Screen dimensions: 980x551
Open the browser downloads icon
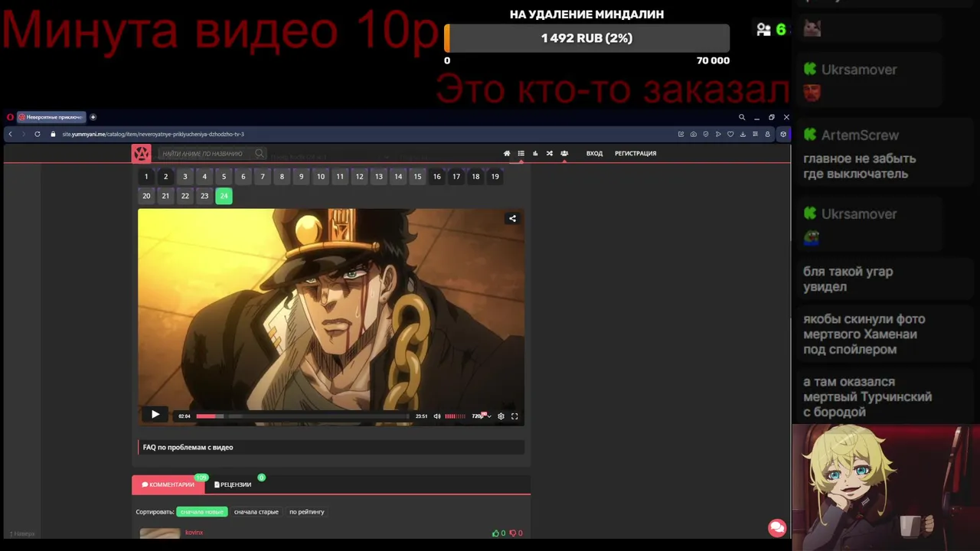pyautogui.click(x=743, y=134)
